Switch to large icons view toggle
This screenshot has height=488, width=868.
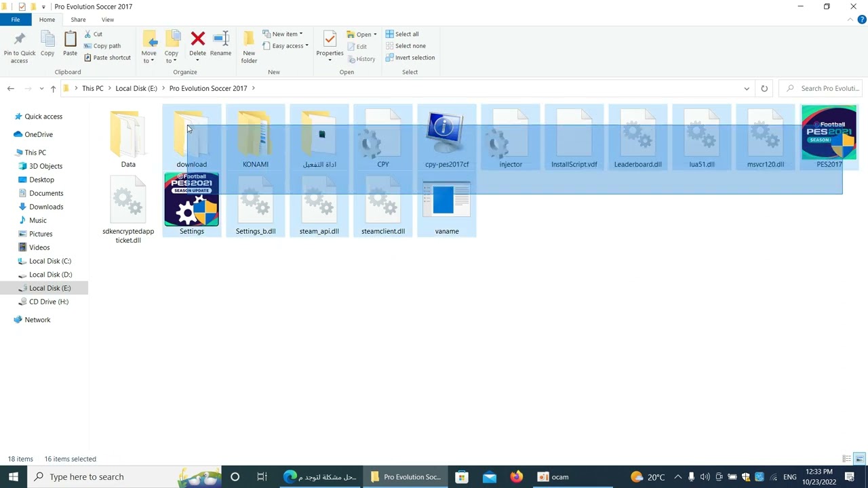pyautogui.click(x=859, y=459)
